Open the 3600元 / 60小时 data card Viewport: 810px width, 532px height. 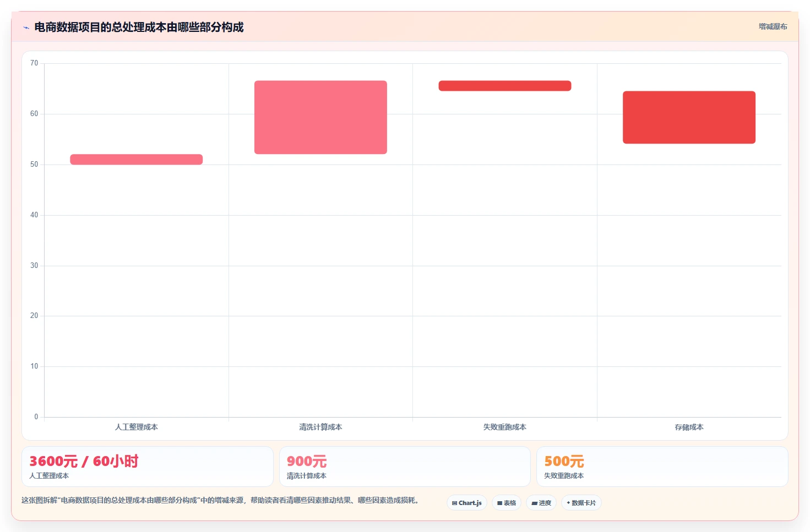click(x=148, y=467)
